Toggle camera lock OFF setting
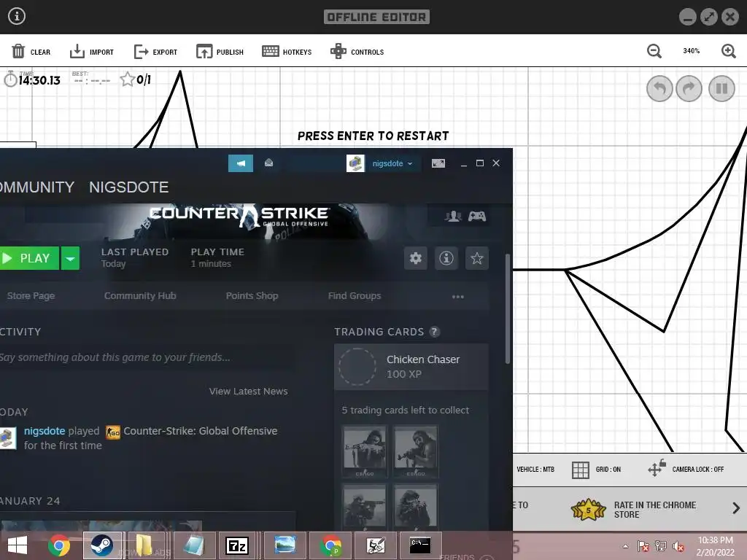The width and height of the screenshot is (747, 560). [686, 469]
